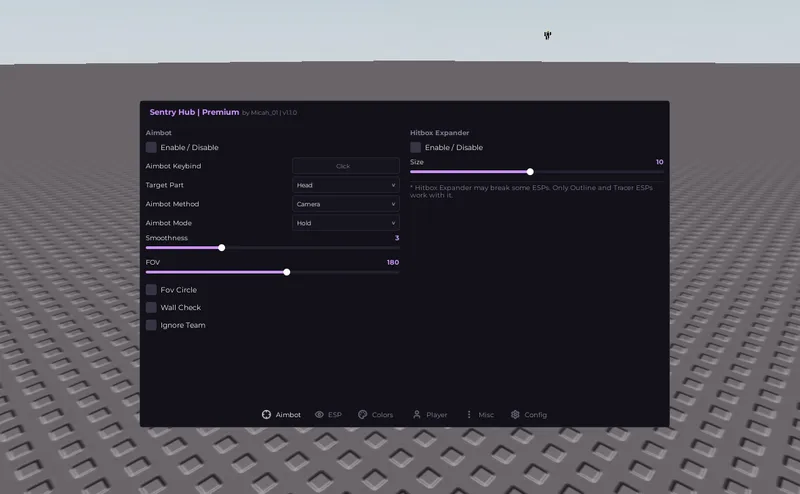Click the Smoothness slider handle
This screenshot has width=800, height=494.
coord(221,248)
